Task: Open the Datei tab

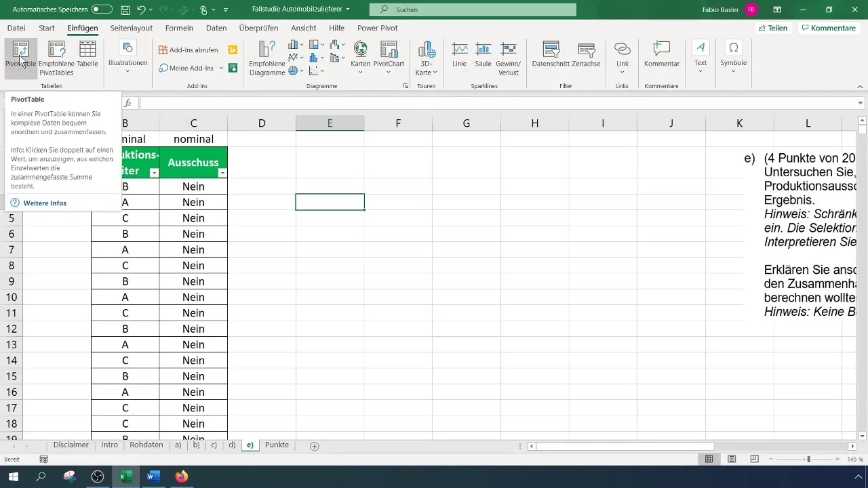Action: pos(16,28)
